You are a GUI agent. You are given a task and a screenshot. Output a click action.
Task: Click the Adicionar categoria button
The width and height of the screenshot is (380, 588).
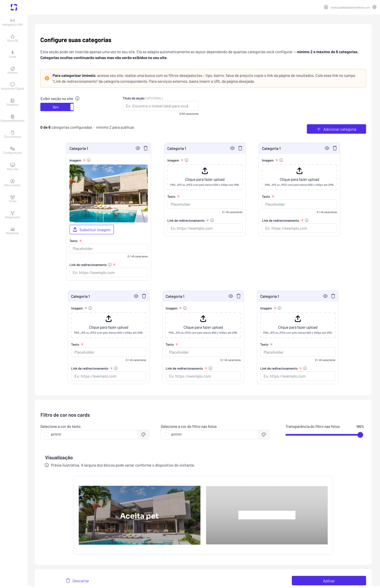click(336, 129)
